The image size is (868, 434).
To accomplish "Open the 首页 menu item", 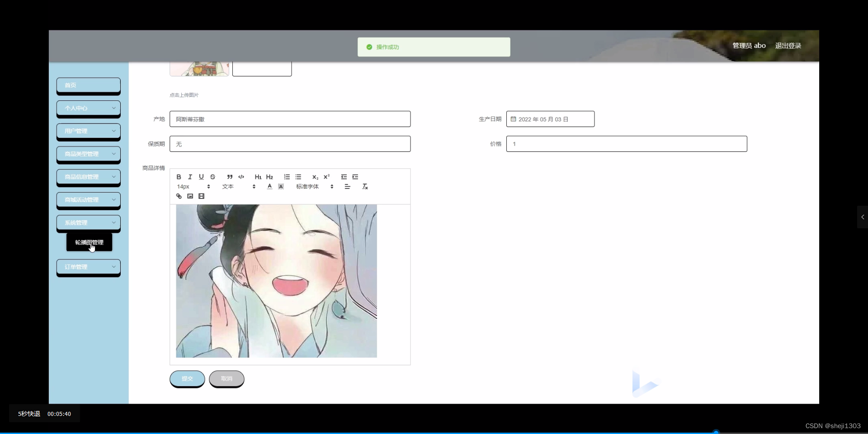I will click(x=89, y=85).
